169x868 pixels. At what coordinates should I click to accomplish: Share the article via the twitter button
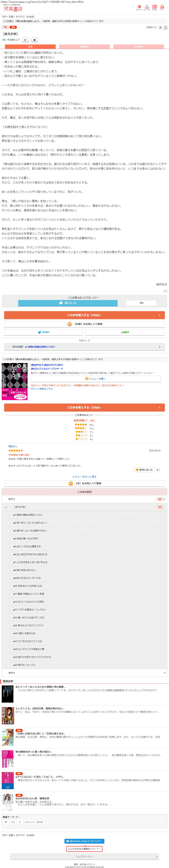point(43,332)
